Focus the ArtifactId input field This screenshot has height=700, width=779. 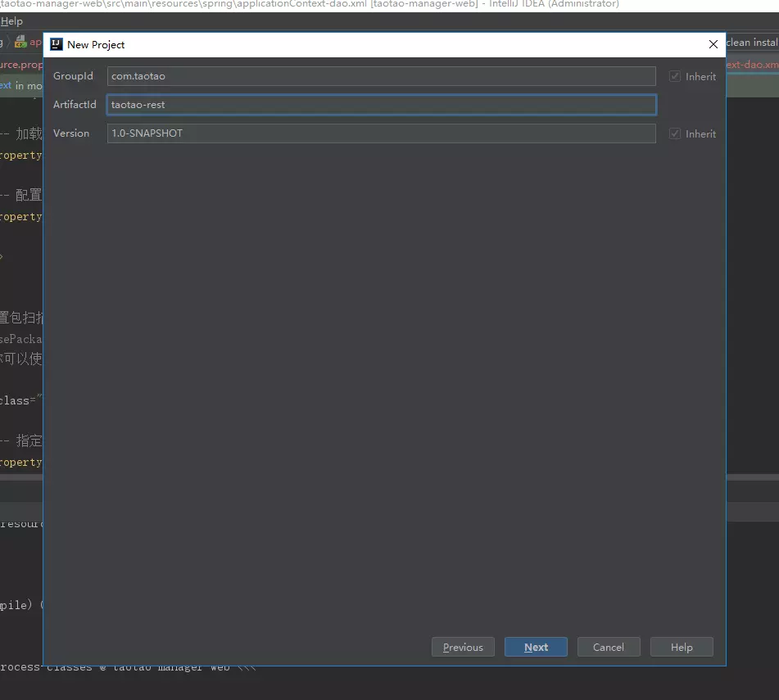382,105
